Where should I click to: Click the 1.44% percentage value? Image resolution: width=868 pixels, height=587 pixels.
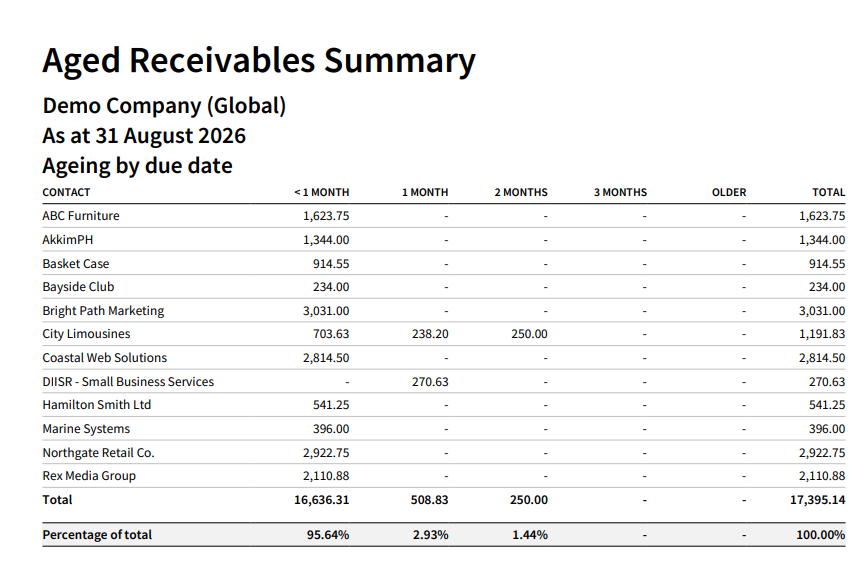click(530, 534)
